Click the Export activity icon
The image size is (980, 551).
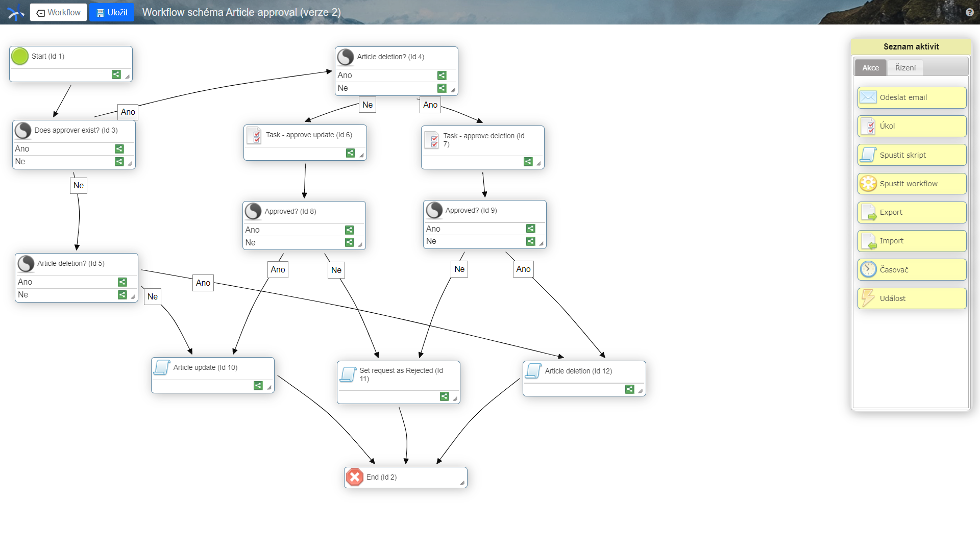point(868,212)
